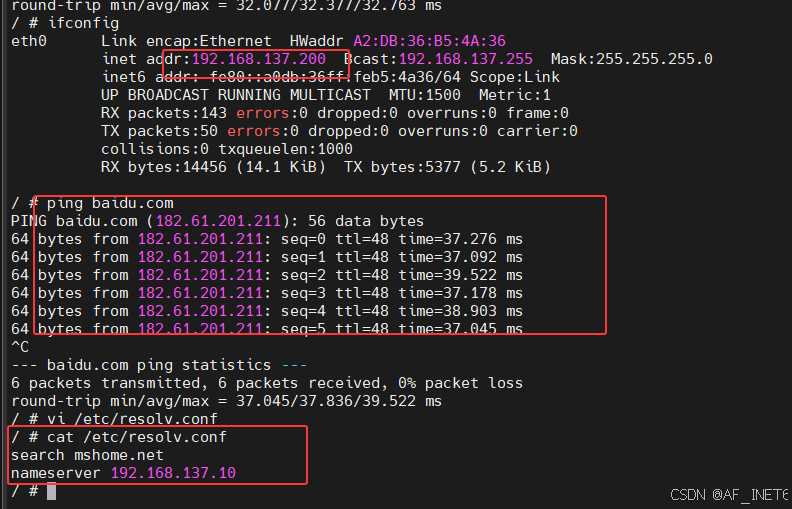Click the Metric:1 value
The image size is (792, 509).
tap(515, 95)
